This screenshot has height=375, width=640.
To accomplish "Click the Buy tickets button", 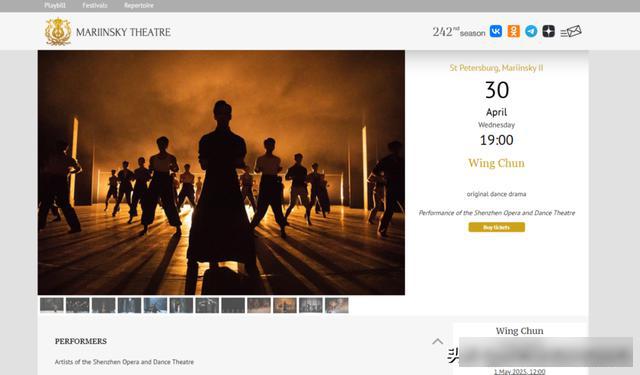I will (x=496, y=227).
